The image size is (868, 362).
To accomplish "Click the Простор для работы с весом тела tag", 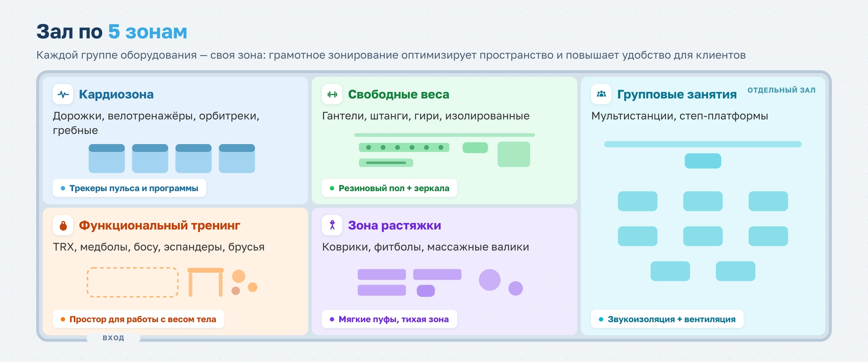I will [x=139, y=319].
